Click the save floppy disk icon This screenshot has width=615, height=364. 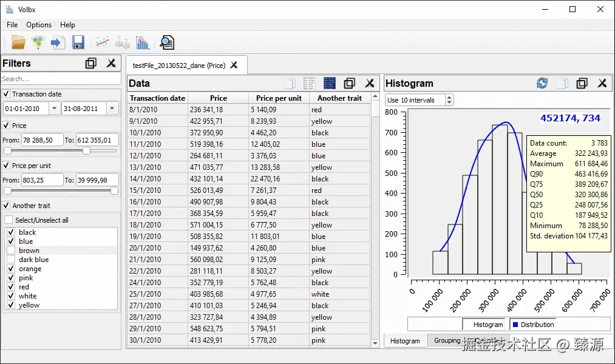pyautogui.click(x=78, y=42)
